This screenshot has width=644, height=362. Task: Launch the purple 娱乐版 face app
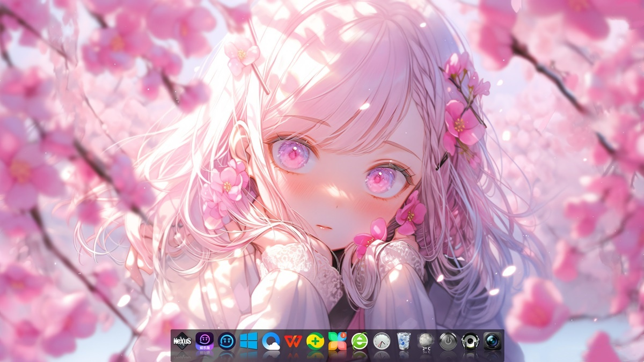204,340
